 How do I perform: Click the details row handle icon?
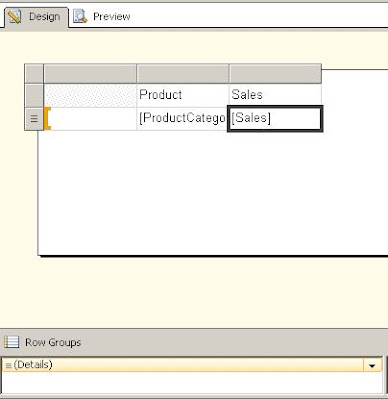point(34,119)
